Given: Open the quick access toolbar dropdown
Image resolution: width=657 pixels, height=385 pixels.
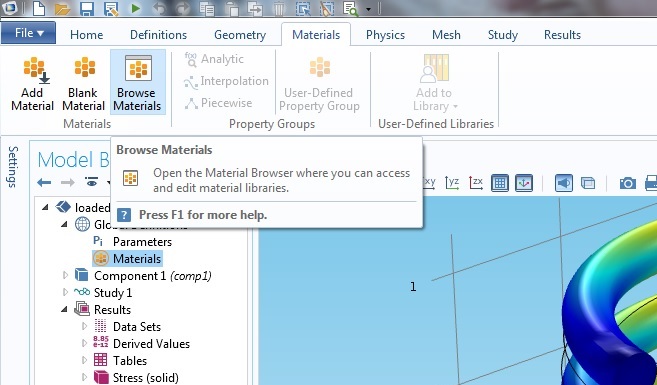Looking at the screenshot, I should coord(368,9).
